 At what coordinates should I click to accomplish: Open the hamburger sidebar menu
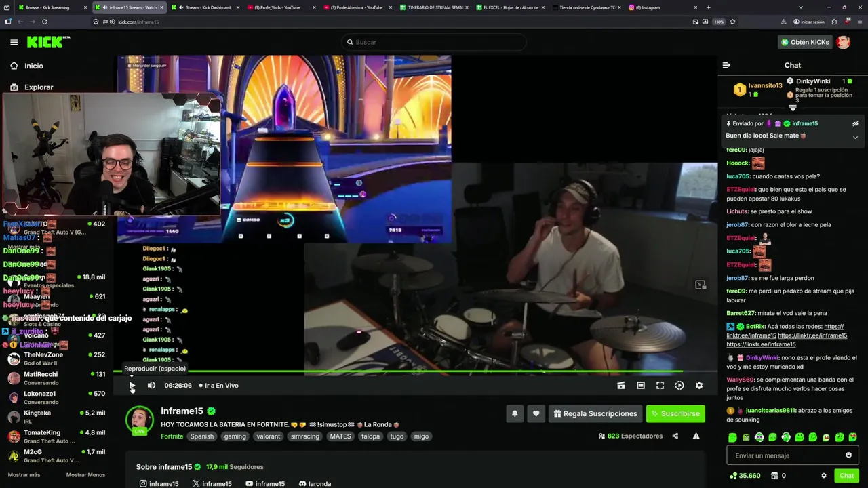pyautogui.click(x=14, y=42)
